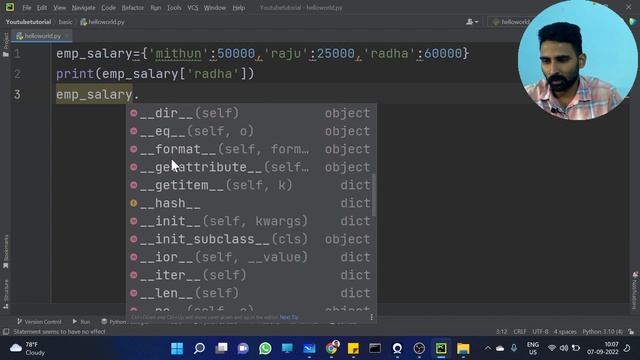Open File Explorer from taskbar
This screenshot has width=640, height=360.
click(463, 349)
